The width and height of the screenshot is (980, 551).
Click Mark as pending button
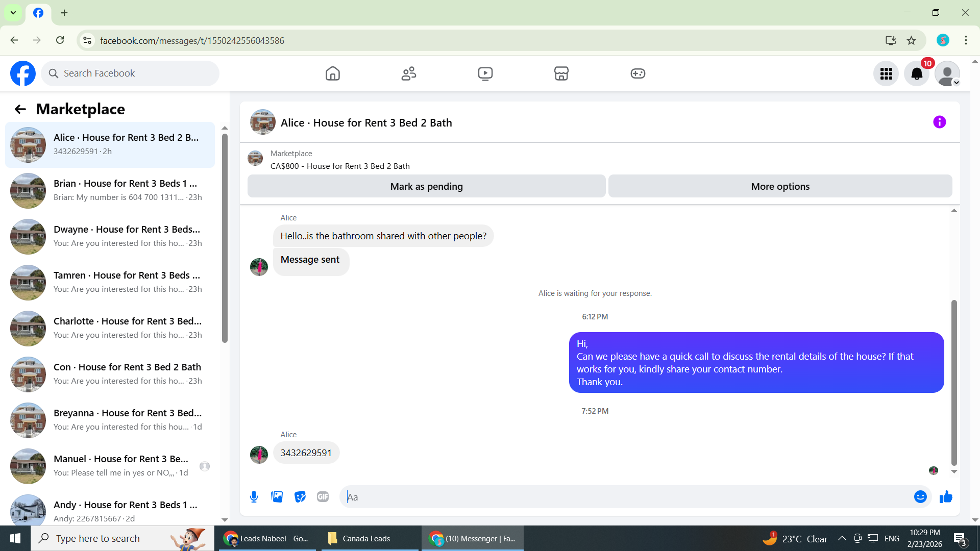pyautogui.click(x=426, y=187)
